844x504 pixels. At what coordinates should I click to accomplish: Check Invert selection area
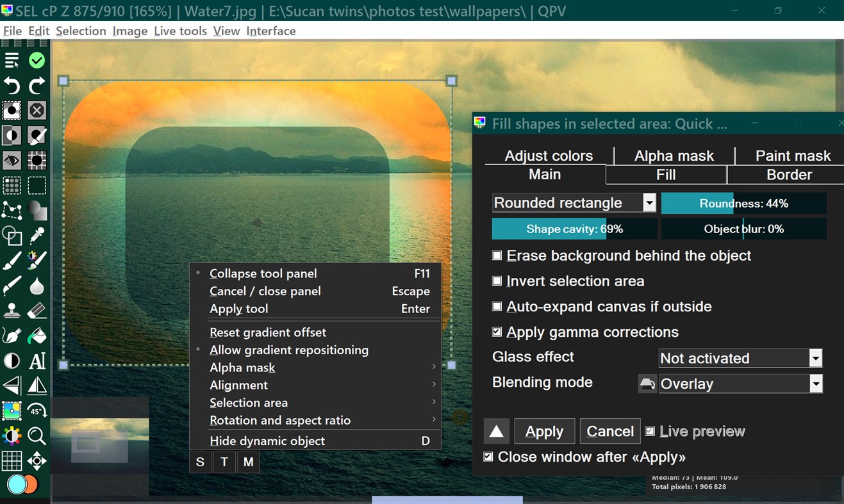(x=497, y=280)
